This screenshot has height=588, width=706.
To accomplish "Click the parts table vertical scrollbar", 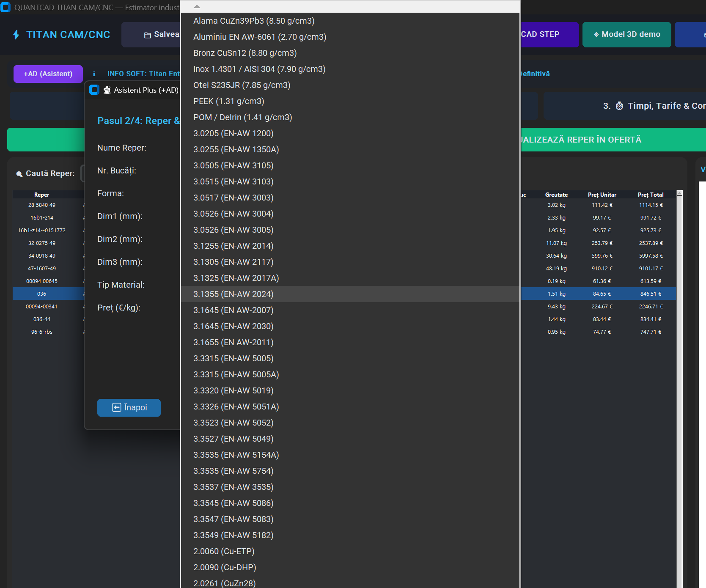I will pos(679,389).
